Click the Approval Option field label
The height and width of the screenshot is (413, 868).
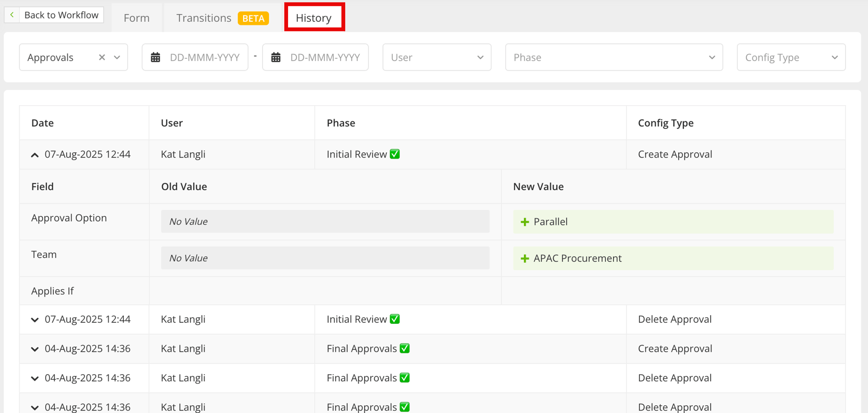pos(69,218)
